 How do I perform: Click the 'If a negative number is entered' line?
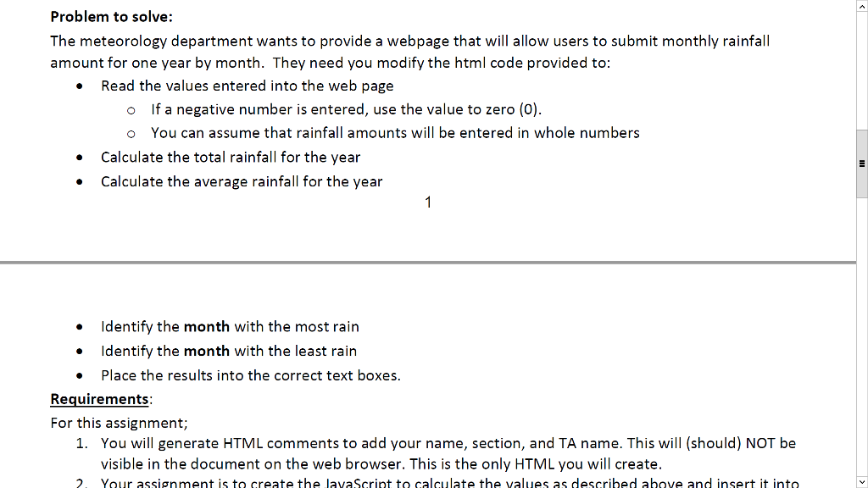pos(346,109)
